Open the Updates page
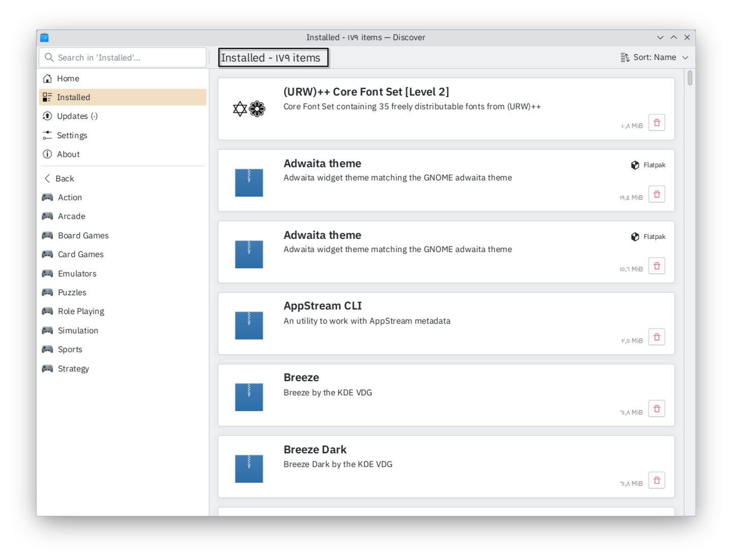The height and width of the screenshot is (560, 733). coord(122,116)
